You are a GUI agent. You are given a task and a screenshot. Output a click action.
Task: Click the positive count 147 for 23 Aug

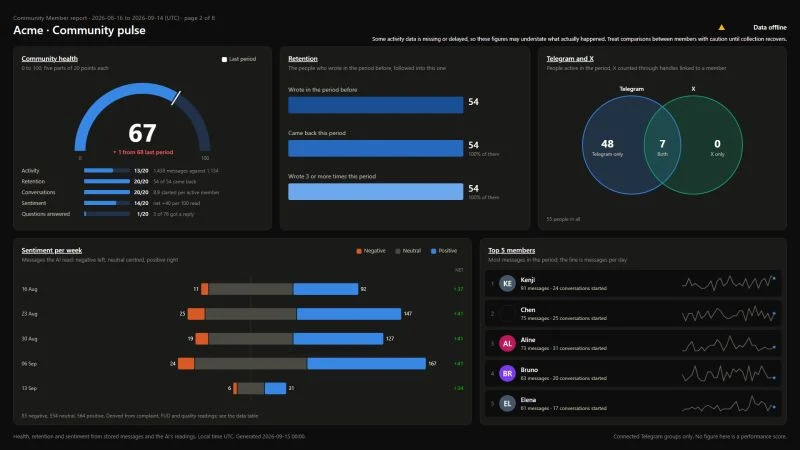click(x=408, y=314)
